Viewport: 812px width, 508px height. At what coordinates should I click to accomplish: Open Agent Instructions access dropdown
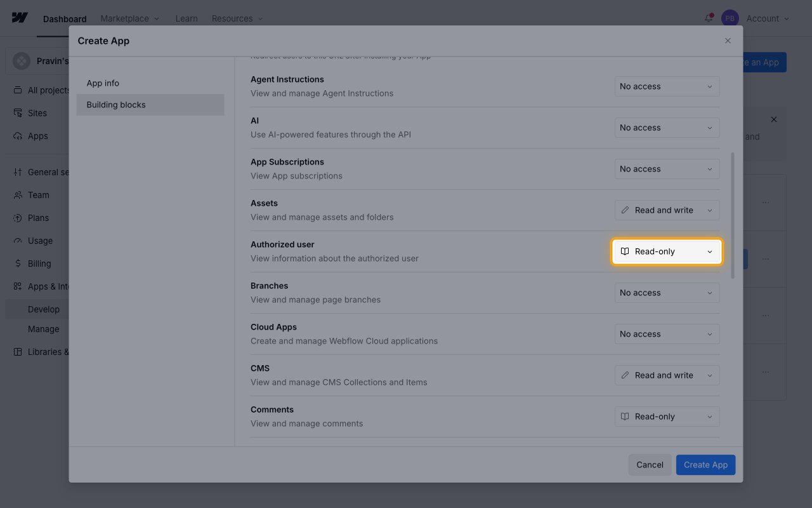tap(667, 86)
